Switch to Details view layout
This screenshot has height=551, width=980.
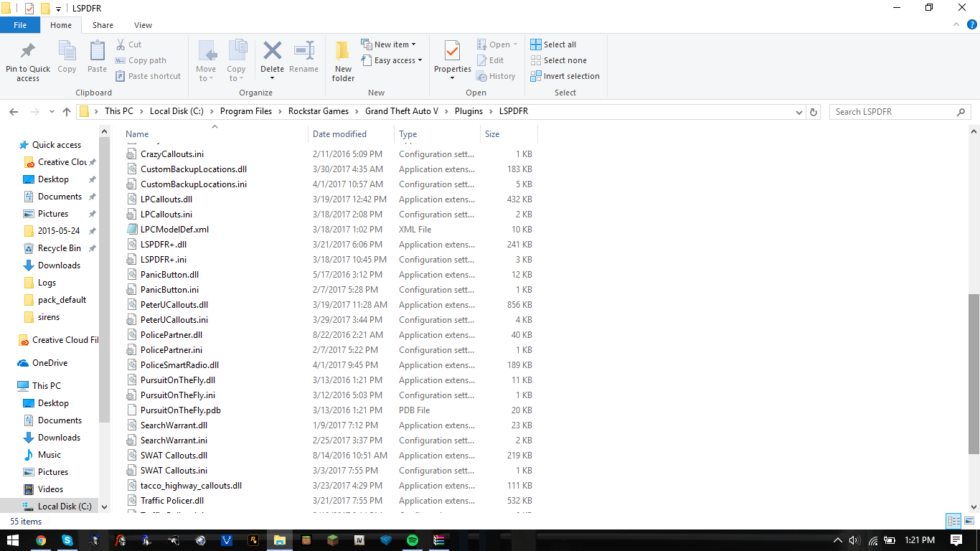pos(953,522)
